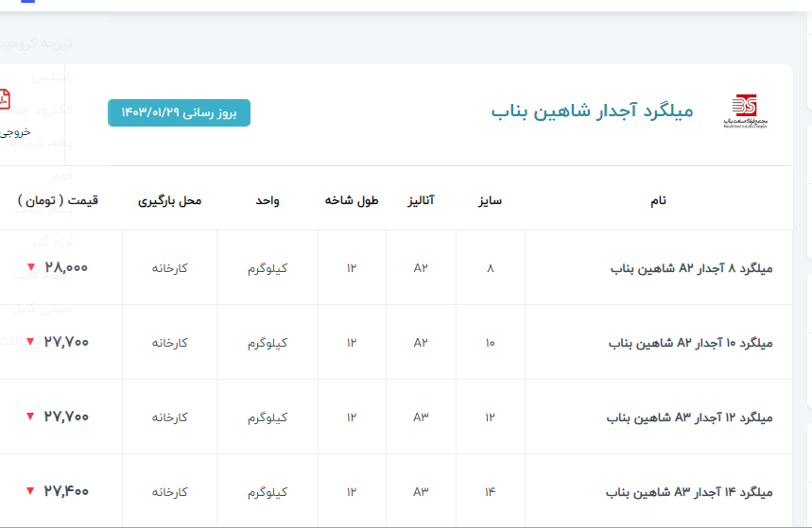Image resolution: width=812 pixels, height=528 pixels.
Task: Click the red PDF export icon
Action: point(5,99)
